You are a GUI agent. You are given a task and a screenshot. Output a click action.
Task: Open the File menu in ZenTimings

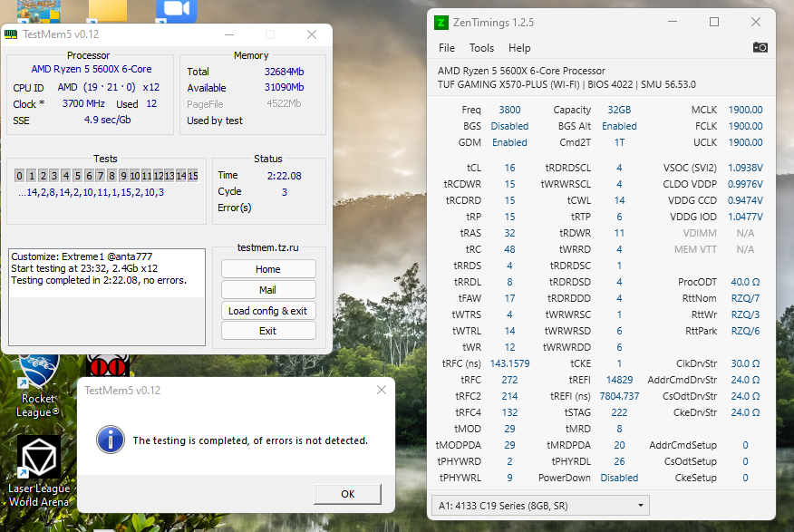pyautogui.click(x=447, y=48)
